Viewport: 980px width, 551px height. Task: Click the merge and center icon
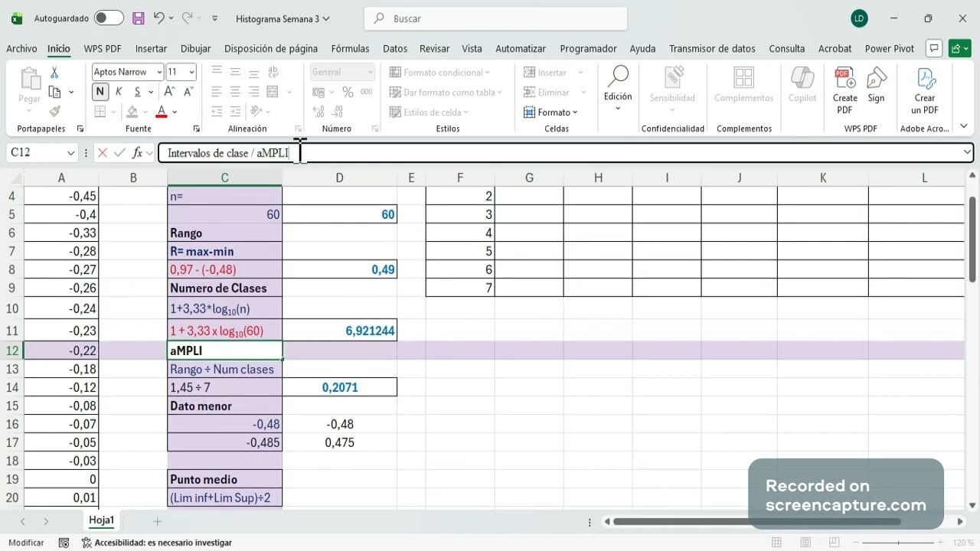(x=273, y=92)
